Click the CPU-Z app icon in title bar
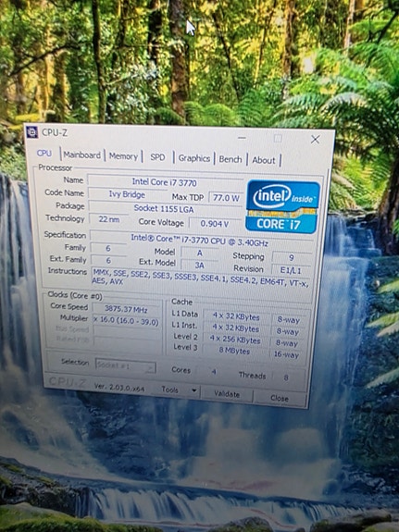 [x=32, y=132]
